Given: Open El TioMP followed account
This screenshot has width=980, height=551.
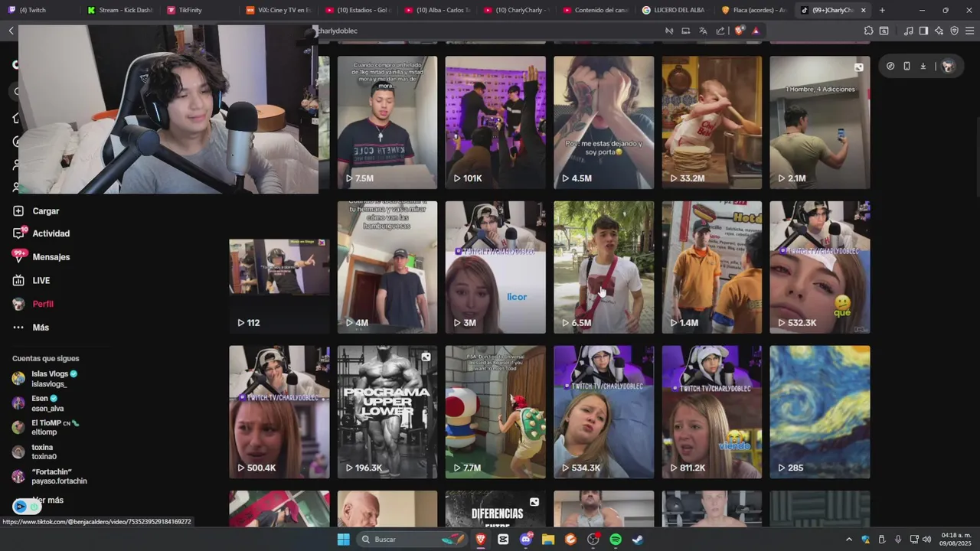Looking at the screenshot, I should (x=45, y=427).
